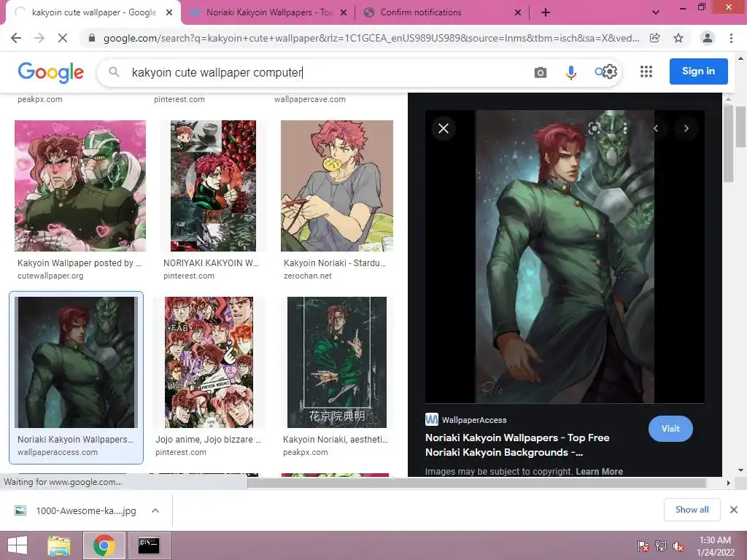Close Confirm notifications tab
This screenshot has width=747, height=560.
(518, 12)
